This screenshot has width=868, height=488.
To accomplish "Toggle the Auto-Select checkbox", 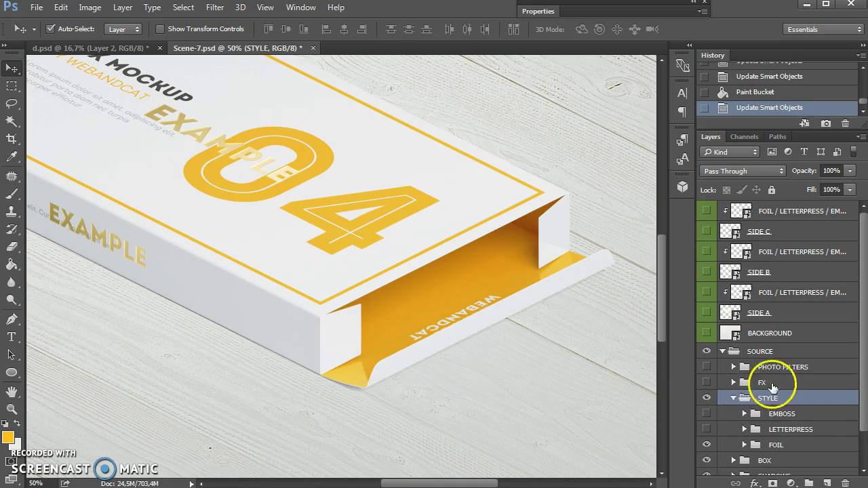I will pos(50,29).
